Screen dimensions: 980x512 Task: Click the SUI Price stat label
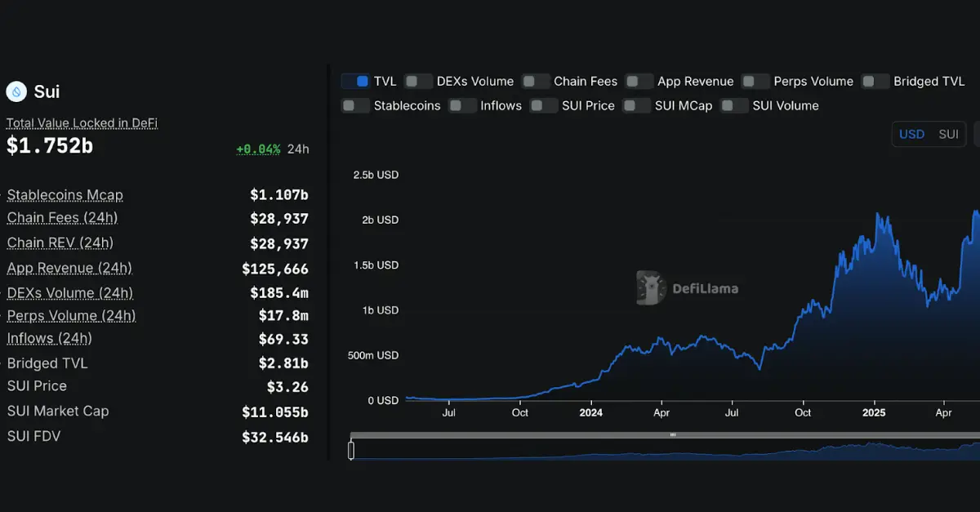pos(37,385)
